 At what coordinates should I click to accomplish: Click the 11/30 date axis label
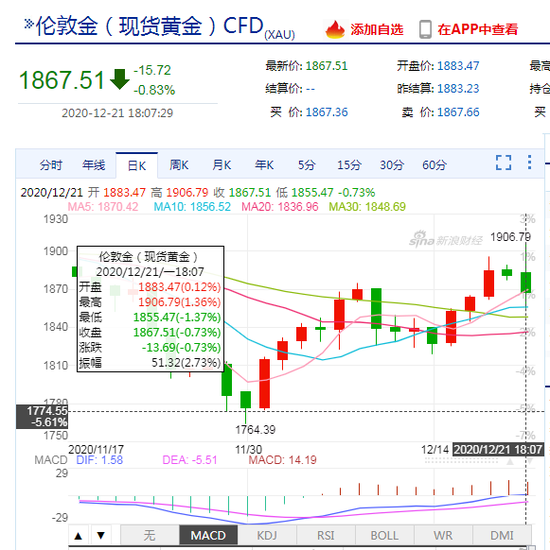pyautogui.click(x=248, y=449)
